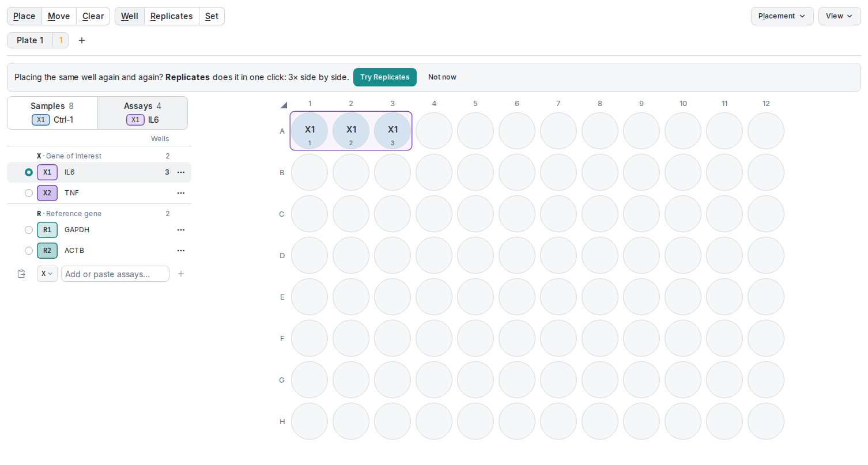868x465 pixels.
Task: Select the Well placement option
Action: coord(130,16)
